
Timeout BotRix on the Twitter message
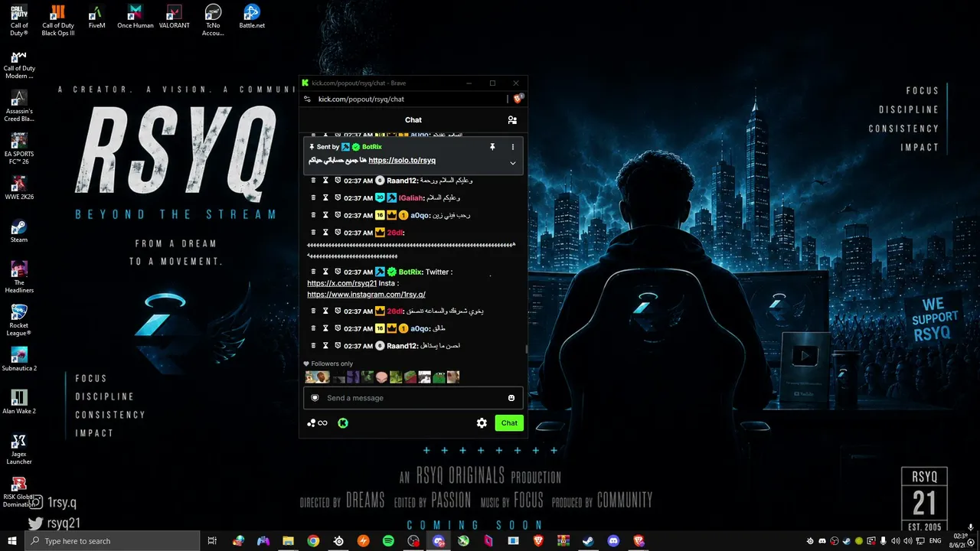[325, 272]
